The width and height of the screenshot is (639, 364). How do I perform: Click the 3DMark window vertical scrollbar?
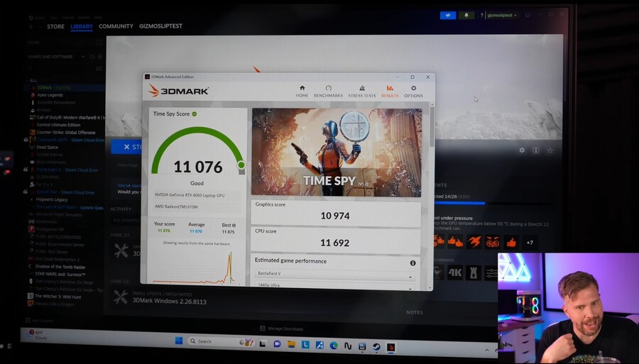pyautogui.click(x=432, y=126)
